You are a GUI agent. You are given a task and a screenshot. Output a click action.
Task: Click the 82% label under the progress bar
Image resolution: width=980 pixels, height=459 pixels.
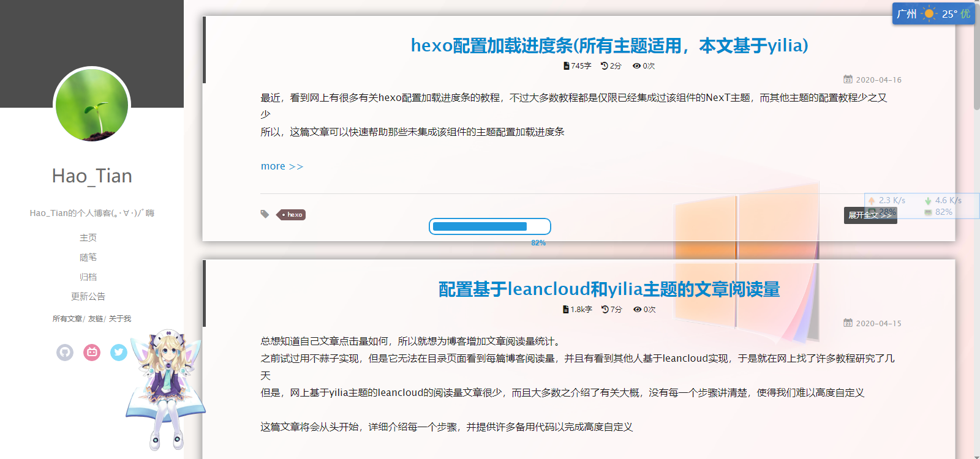[x=538, y=243]
